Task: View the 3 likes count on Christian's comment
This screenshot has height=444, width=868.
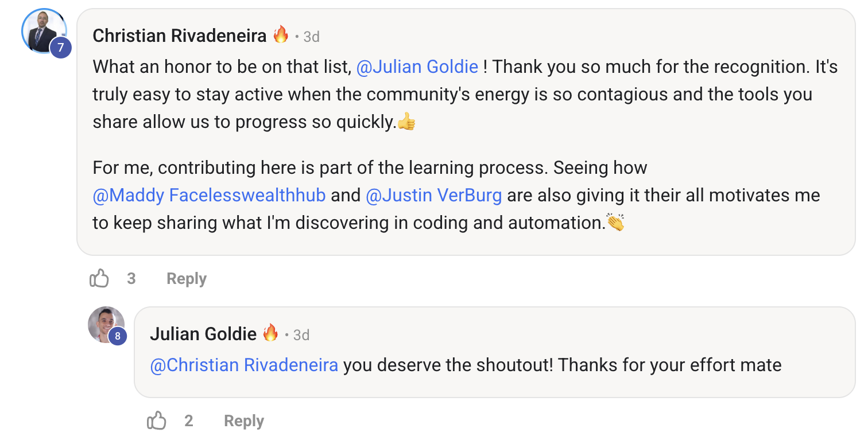Action: (x=131, y=279)
